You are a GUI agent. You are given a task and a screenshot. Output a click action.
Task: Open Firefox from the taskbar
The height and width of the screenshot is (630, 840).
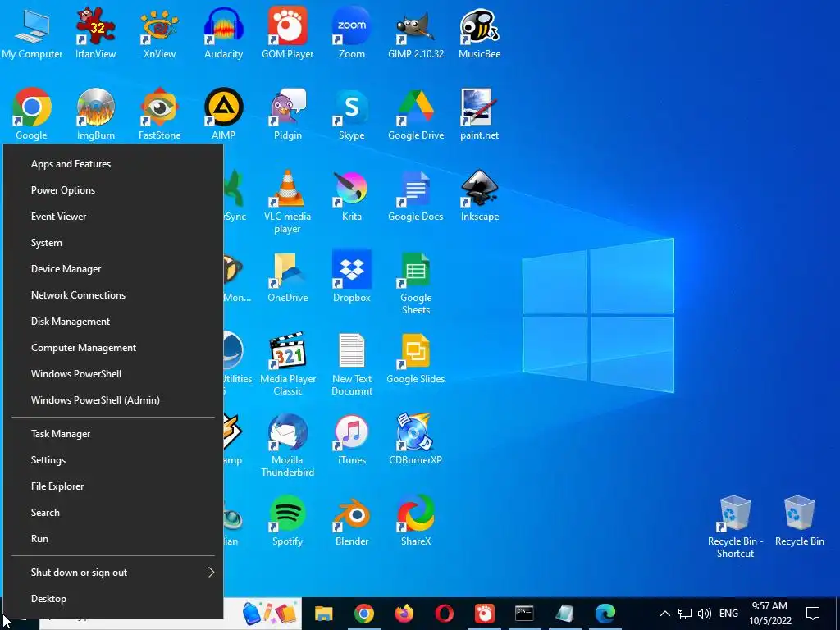pyautogui.click(x=404, y=614)
